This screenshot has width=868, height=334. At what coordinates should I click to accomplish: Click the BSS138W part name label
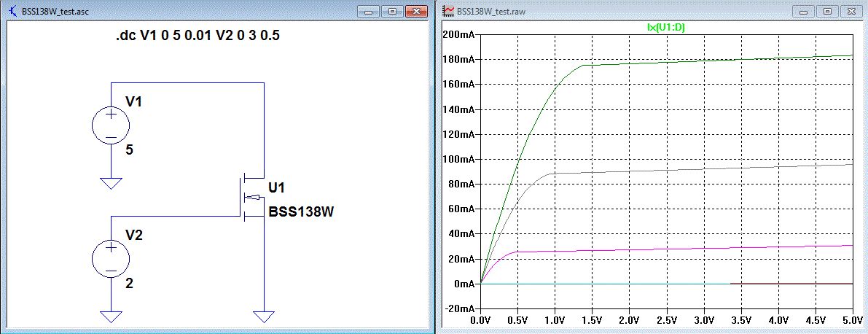[301, 211]
